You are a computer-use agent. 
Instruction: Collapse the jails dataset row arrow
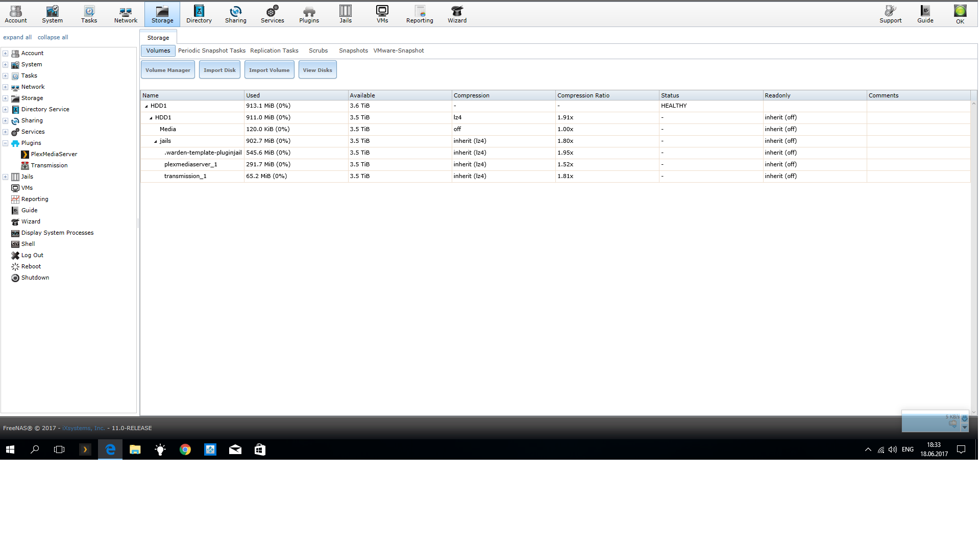(x=156, y=141)
